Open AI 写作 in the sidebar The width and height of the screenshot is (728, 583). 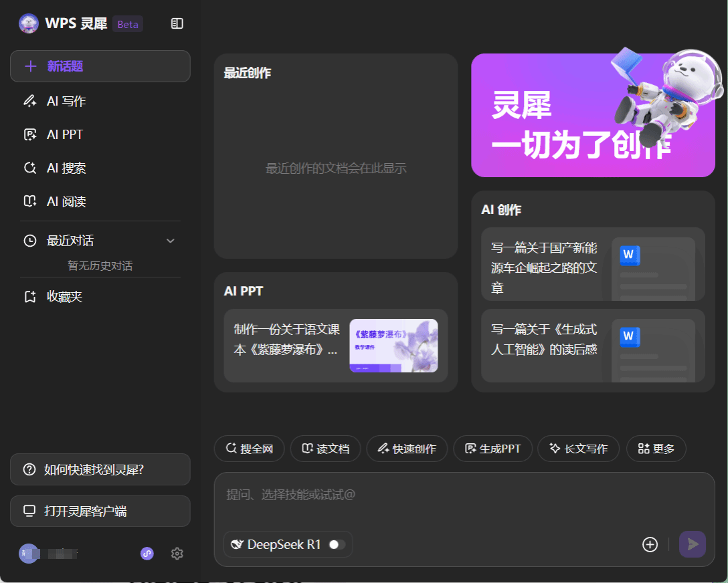[66, 102]
